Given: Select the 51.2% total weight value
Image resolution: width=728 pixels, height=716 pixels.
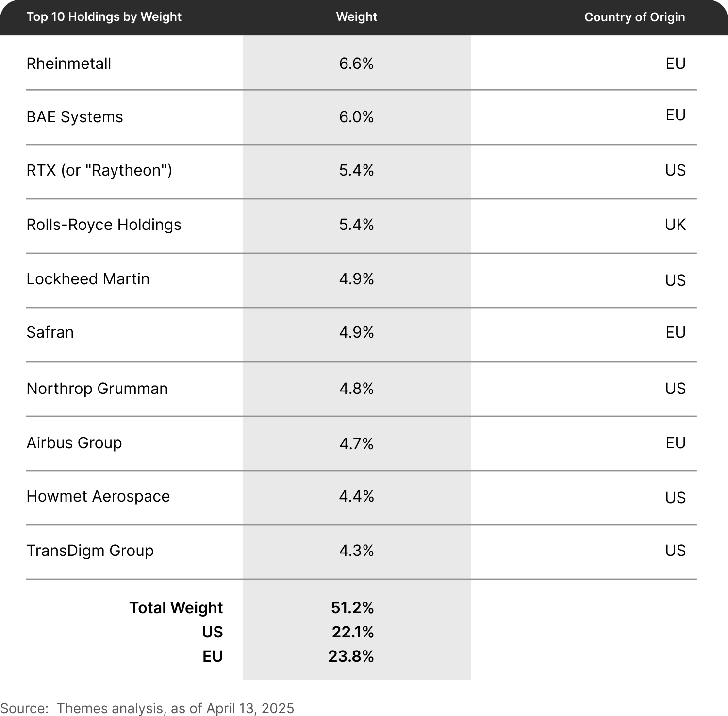Looking at the screenshot, I should (353, 608).
